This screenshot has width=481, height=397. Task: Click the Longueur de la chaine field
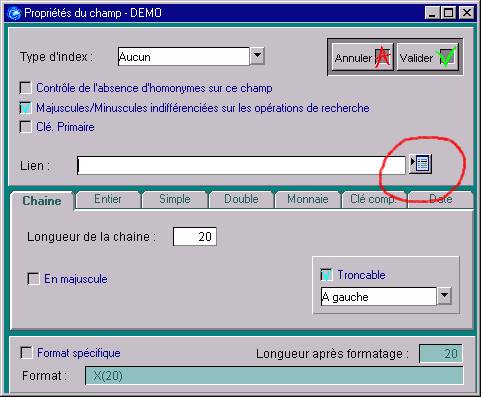(195, 237)
